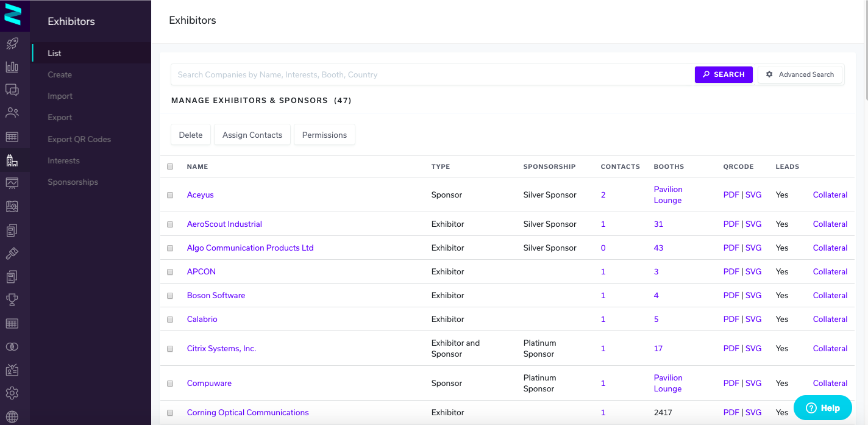Open the overlapping circles icon
This screenshot has height=425, width=868.
[x=12, y=346]
